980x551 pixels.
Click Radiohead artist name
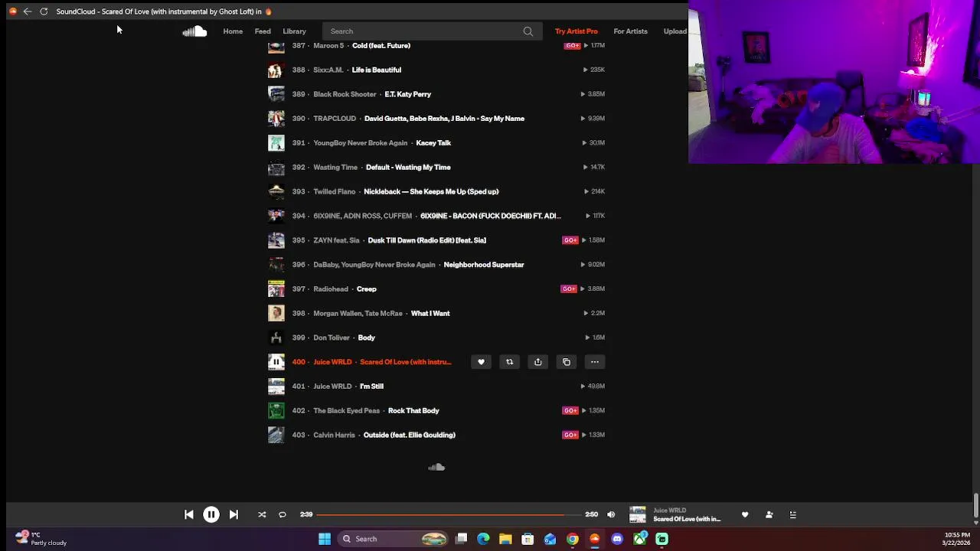pyautogui.click(x=331, y=289)
